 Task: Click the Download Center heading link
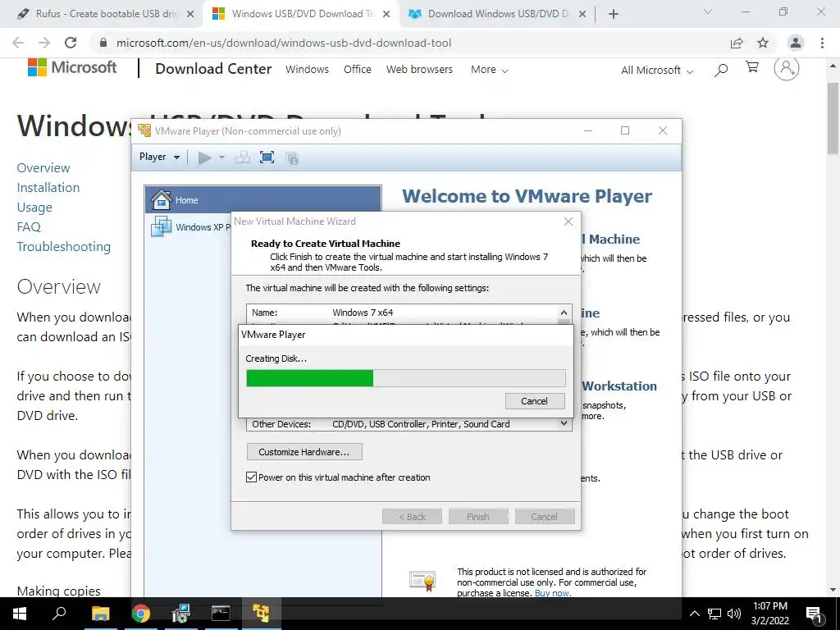(x=213, y=69)
